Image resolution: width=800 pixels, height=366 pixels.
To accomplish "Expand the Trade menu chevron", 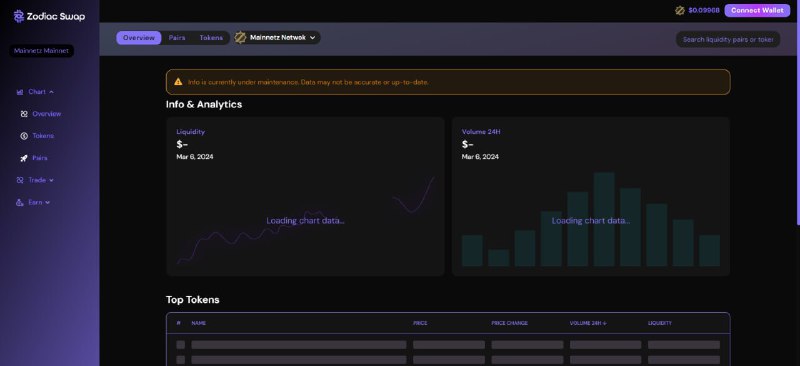I will click(52, 180).
